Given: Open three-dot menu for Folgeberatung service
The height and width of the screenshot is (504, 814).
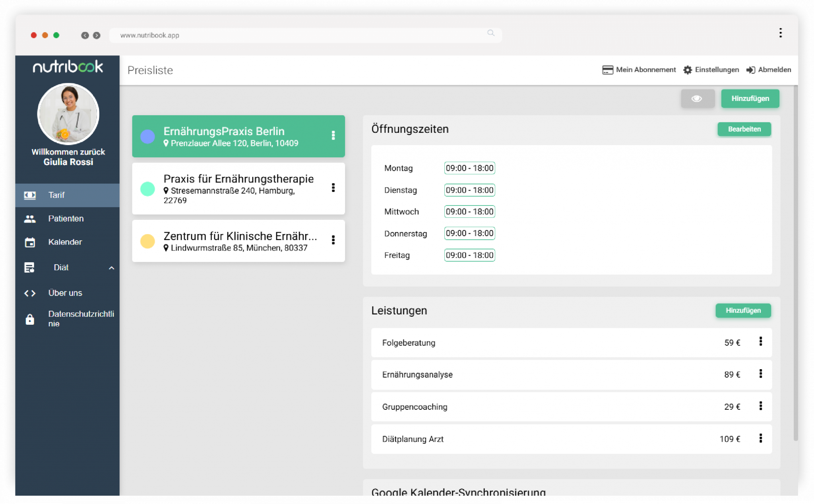Looking at the screenshot, I should 760,341.
